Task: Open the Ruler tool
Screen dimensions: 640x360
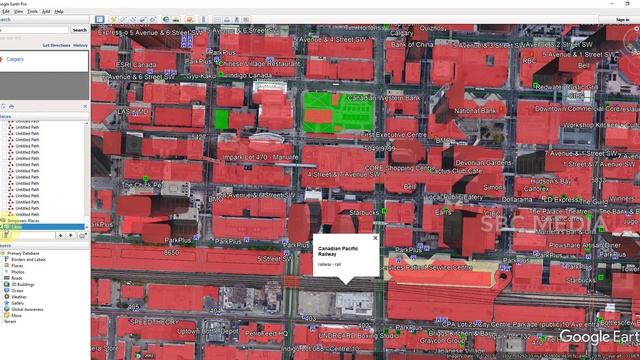Action: click(x=203, y=20)
